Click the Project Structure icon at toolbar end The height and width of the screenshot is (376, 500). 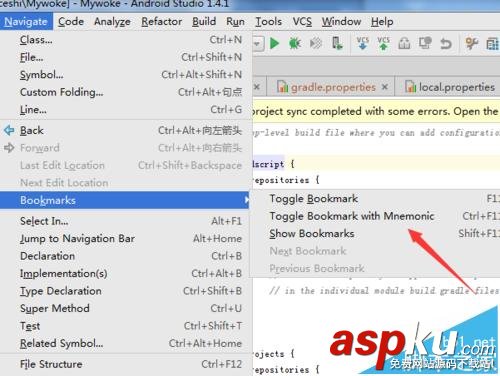pyautogui.click(x=493, y=44)
